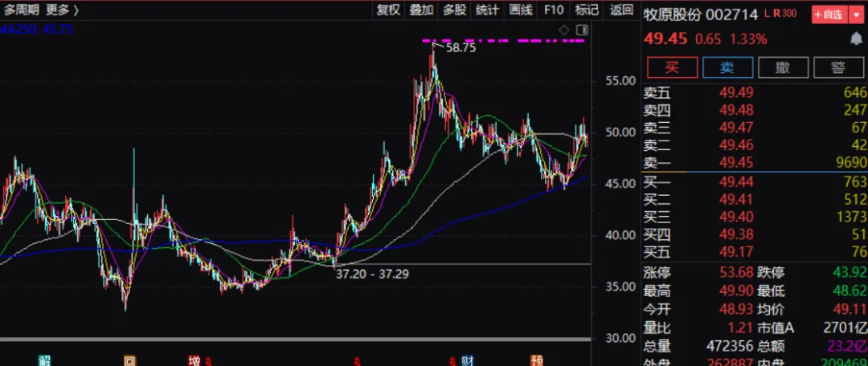Click the 买三 bid row at 49.40
The image size is (868, 366).
point(755,217)
